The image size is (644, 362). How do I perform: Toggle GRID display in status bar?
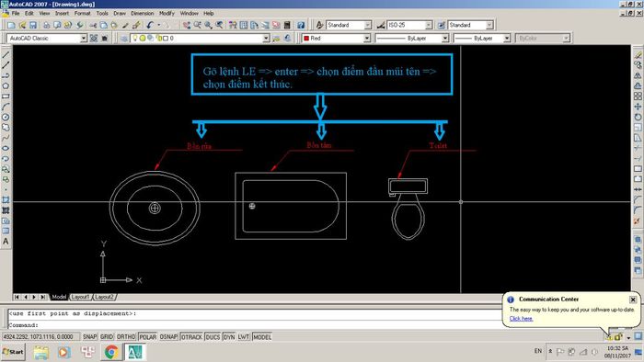click(107, 336)
